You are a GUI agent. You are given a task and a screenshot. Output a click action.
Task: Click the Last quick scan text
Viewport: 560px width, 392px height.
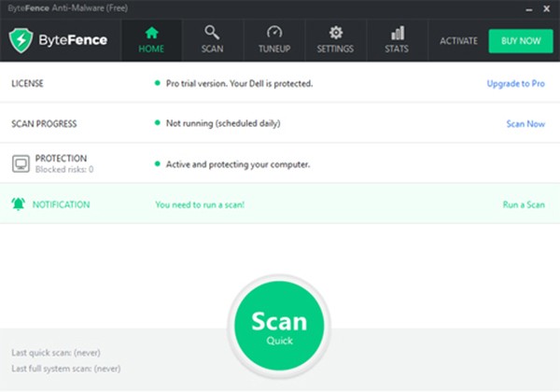click(x=56, y=353)
